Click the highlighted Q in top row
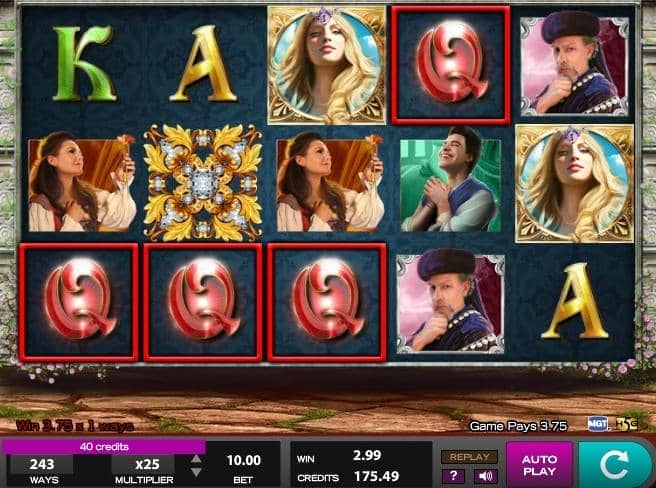 (451, 65)
